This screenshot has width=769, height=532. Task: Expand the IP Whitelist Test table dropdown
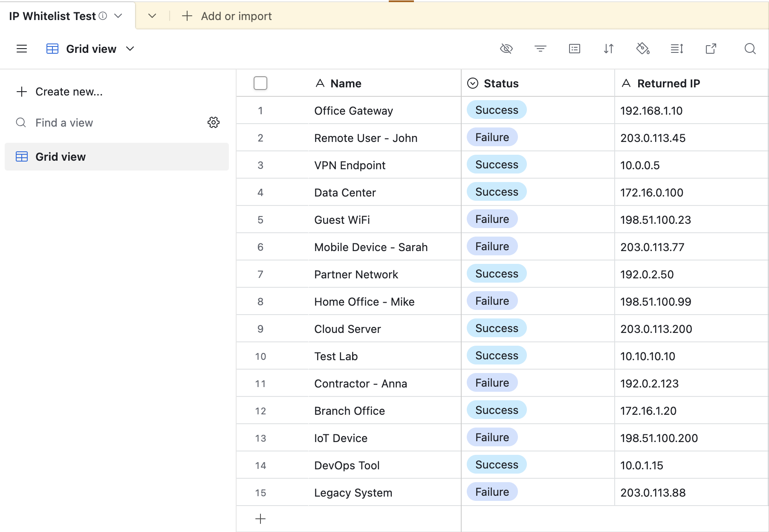click(x=118, y=16)
